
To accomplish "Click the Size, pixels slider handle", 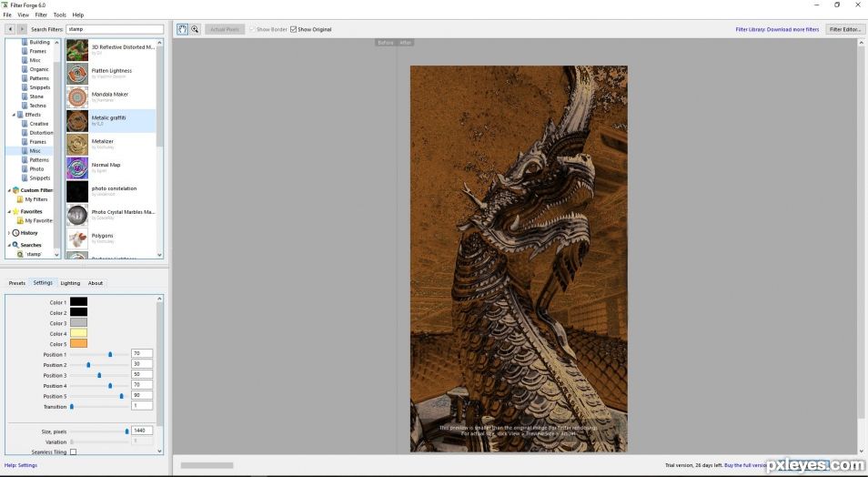I will [x=126, y=431].
